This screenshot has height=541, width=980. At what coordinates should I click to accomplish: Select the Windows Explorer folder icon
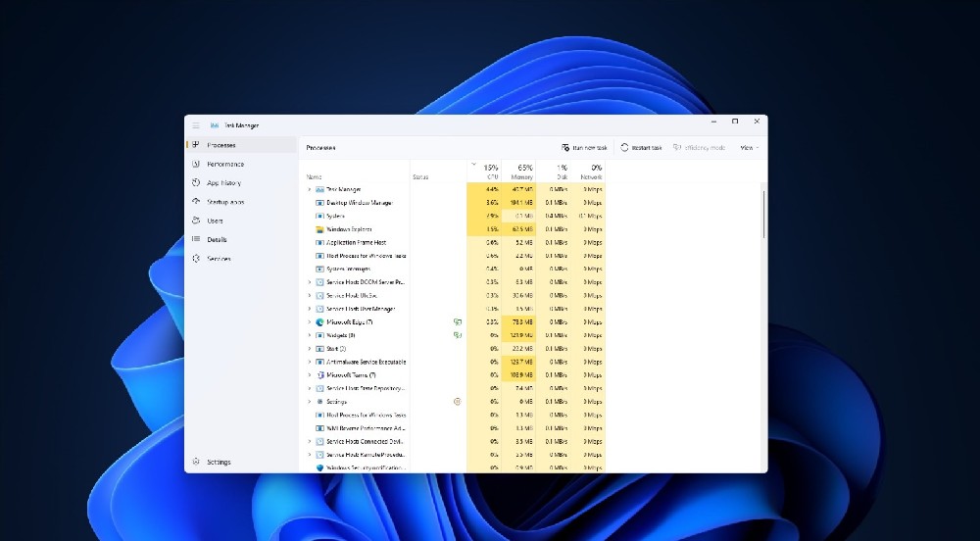319,228
